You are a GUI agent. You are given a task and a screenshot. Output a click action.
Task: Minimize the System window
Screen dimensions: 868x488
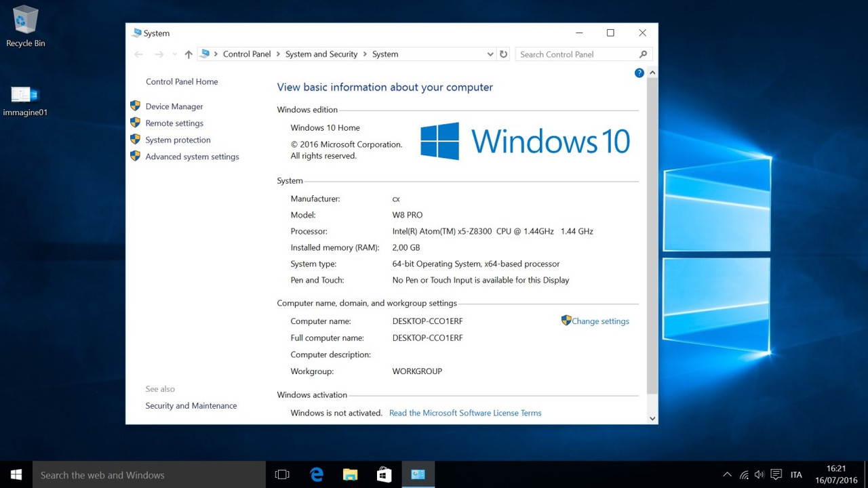click(579, 33)
